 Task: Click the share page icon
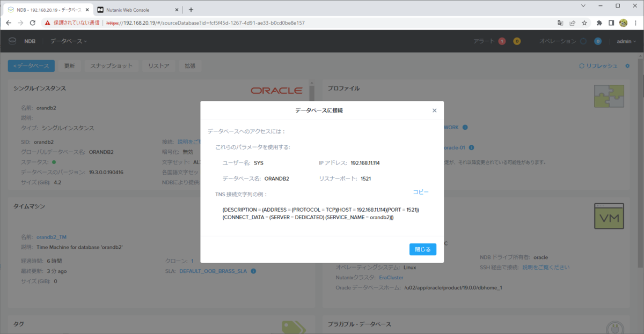572,23
